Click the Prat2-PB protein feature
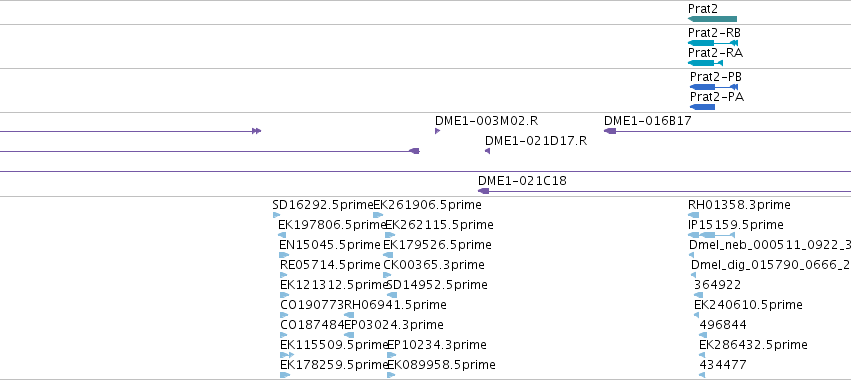The image size is (851, 380). [714, 87]
